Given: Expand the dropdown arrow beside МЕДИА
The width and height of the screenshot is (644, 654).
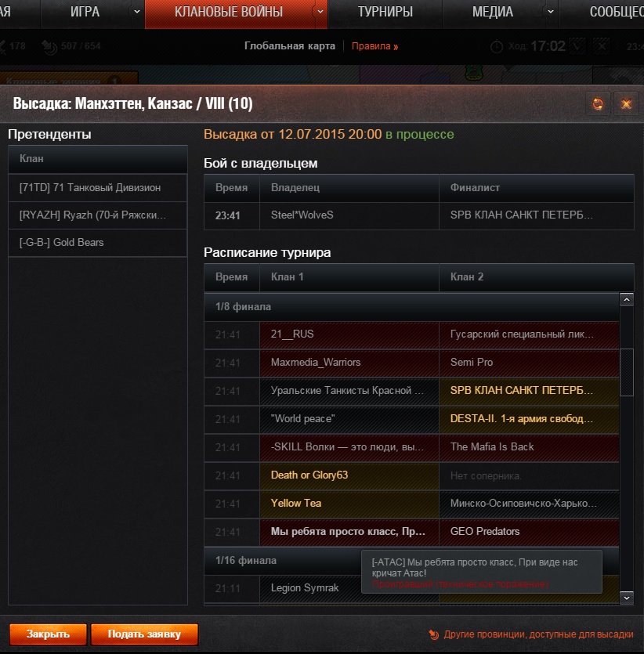Looking at the screenshot, I should pyautogui.click(x=551, y=12).
